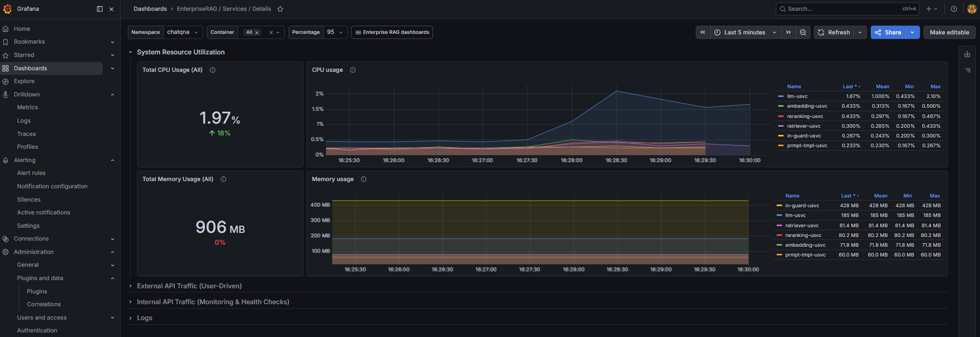Open the Last 5 minutes time picker
Image resolution: width=980 pixels, height=337 pixels.
pos(745,32)
